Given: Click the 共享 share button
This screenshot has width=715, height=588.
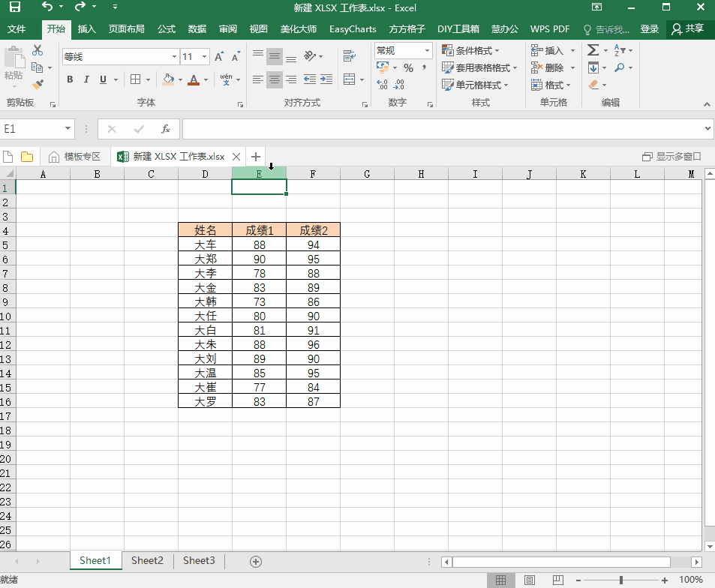Looking at the screenshot, I should pos(688,28).
